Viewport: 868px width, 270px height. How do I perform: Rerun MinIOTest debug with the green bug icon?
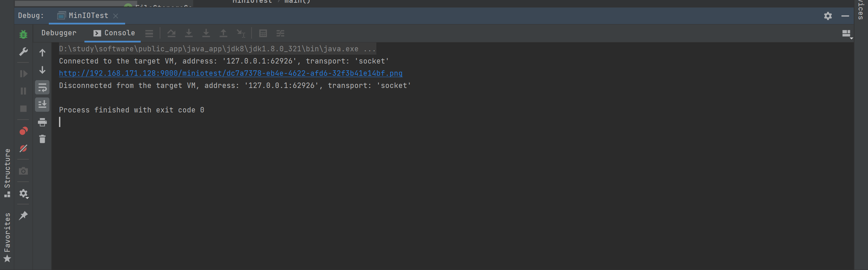[23, 34]
